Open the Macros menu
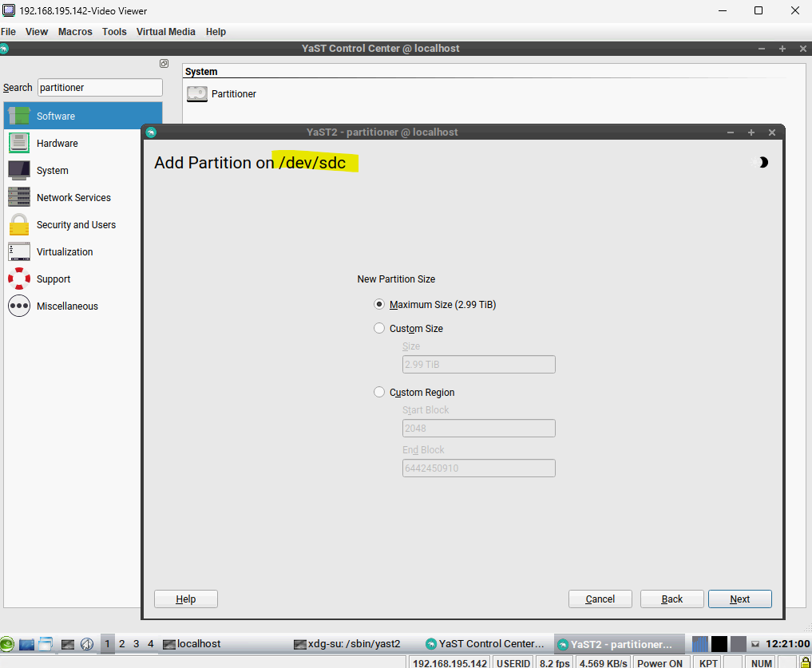The width and height of the screenshot is (812, 668). click(75, 32)
